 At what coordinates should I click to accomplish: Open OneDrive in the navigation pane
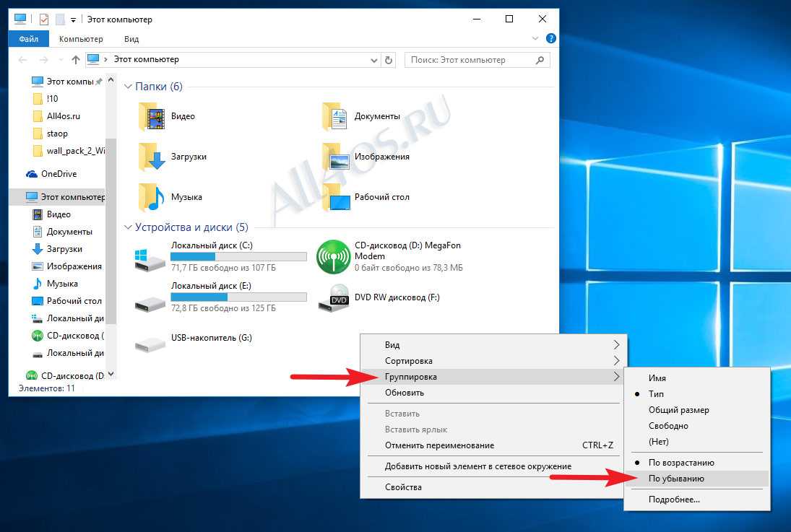59,174
